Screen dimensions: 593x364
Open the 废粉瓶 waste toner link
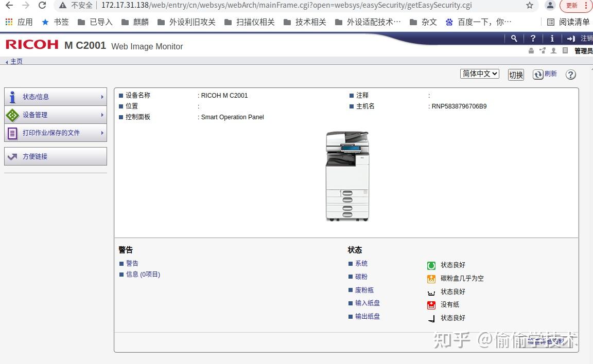click(x=364, y=289)
